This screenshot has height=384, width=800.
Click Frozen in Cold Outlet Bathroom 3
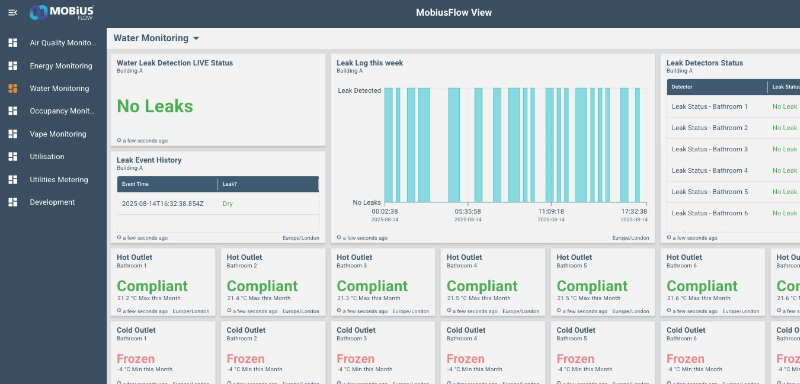356,359
